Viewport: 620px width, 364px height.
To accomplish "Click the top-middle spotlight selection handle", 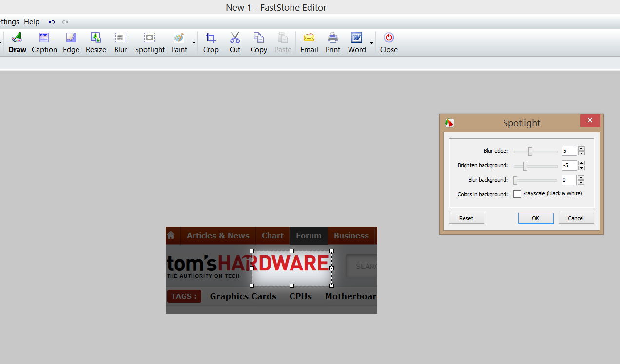I will 291,251.
